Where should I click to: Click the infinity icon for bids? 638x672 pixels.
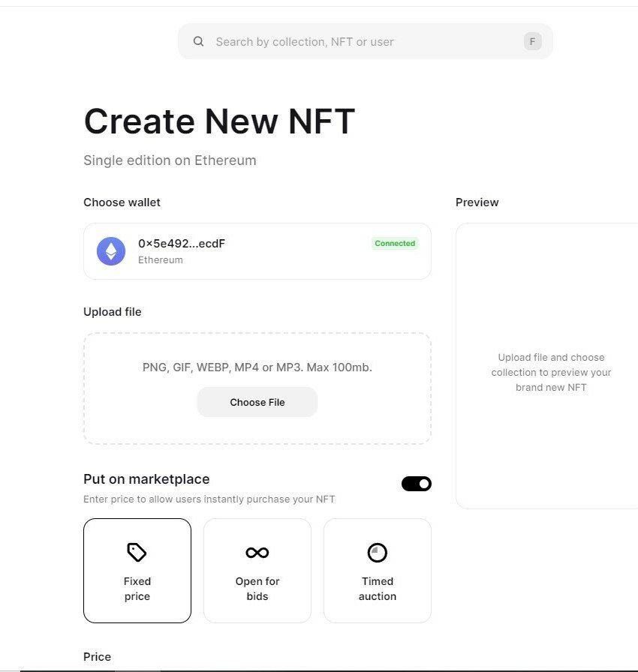pyautogui.click(x=257, y=553)
